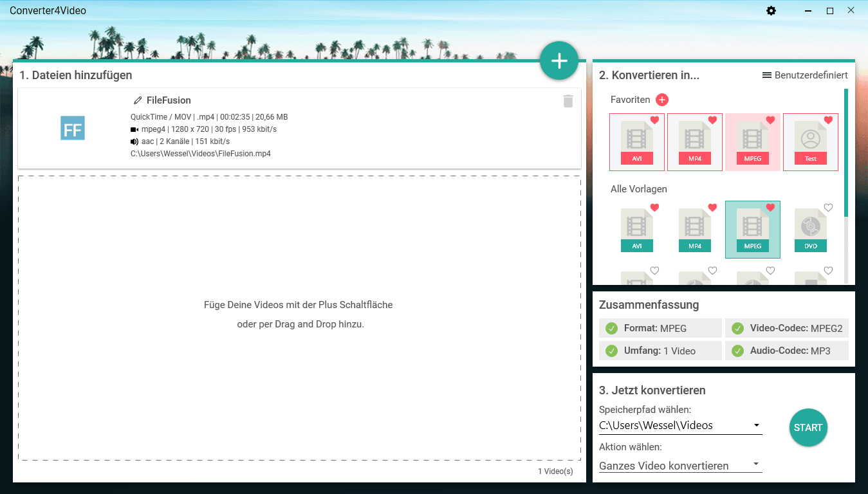This screenshot has width=868, height=494.
Task: Click the Video-Codec MPEG2 summary item
Action: coord(787,328)
